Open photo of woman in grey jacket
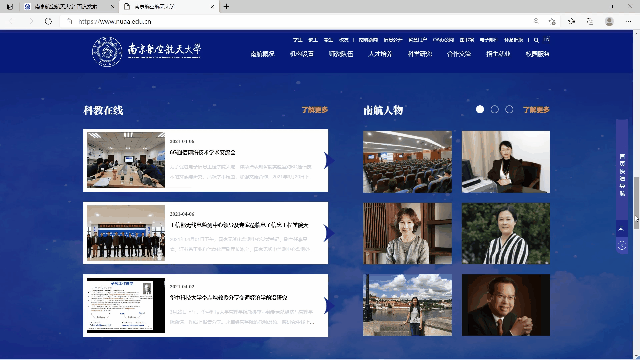 pyautogui.click(x=407, y=233)
